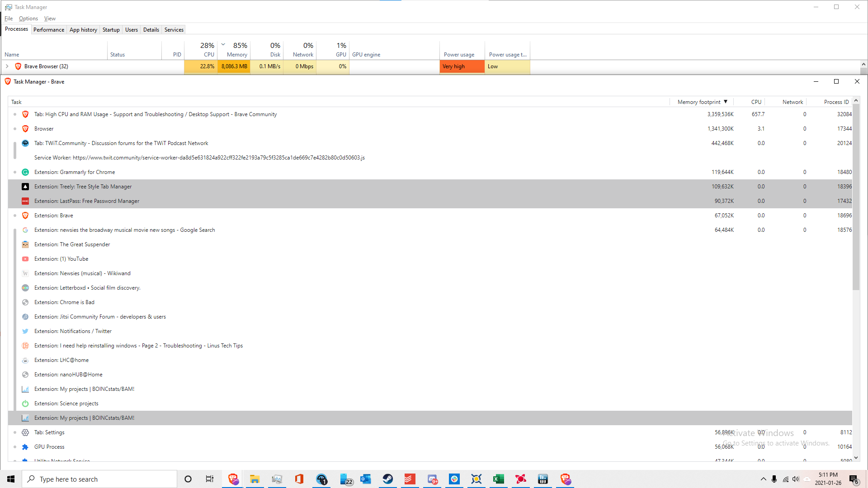The width and height of the screenshot is (868, 488).
Task: Click the Twitter Notifications row icon
Action: click(x=25, y=331)
